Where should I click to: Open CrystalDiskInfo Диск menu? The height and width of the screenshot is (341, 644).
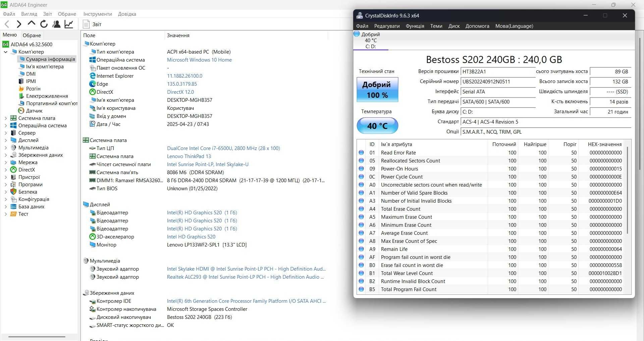tap(454, 26)
